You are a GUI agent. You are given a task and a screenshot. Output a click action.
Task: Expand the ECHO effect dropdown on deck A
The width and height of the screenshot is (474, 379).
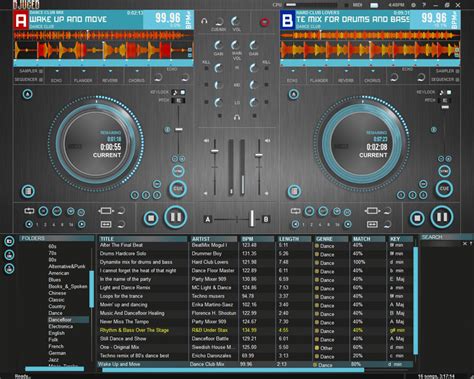coord(57,71)
